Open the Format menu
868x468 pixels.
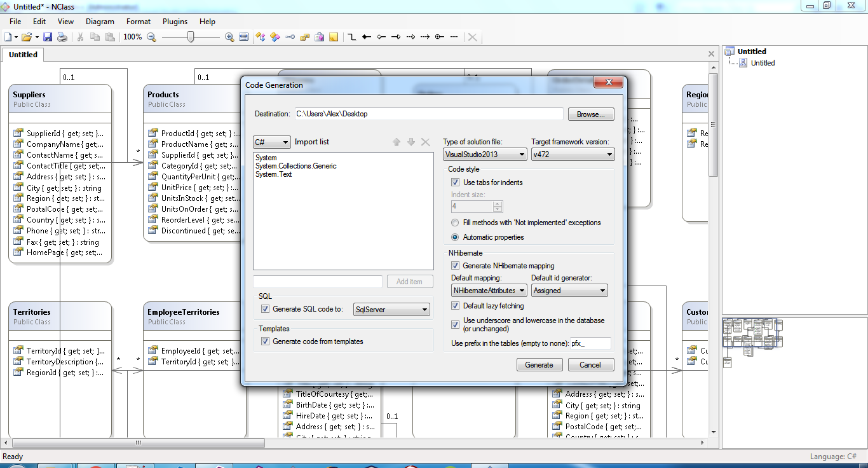(139, 21)
